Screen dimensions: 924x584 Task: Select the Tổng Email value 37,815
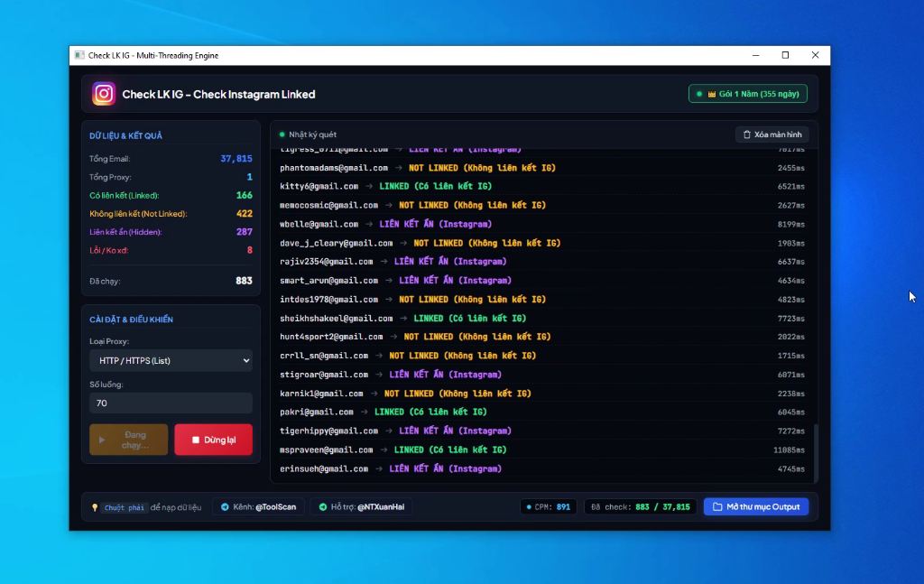(236, 159)
